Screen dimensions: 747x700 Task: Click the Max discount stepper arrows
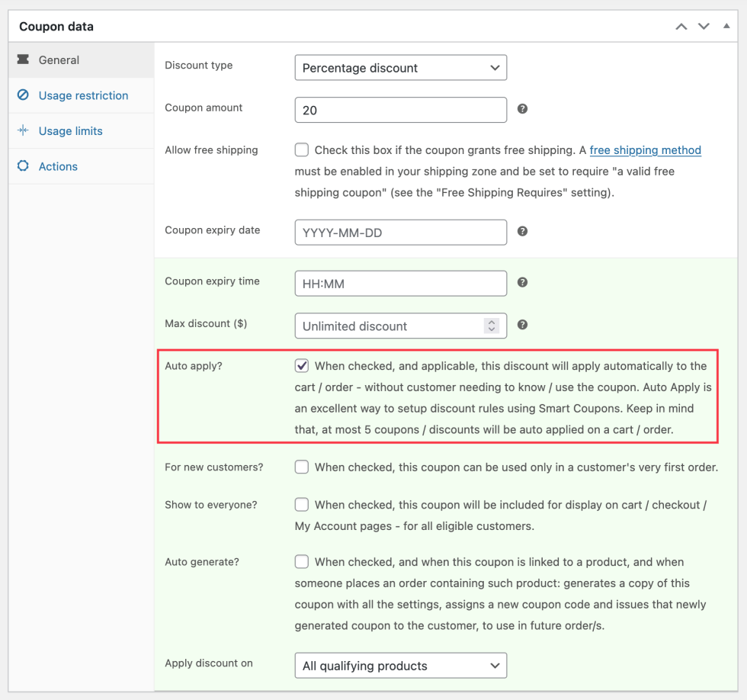[x=492, y=326]
